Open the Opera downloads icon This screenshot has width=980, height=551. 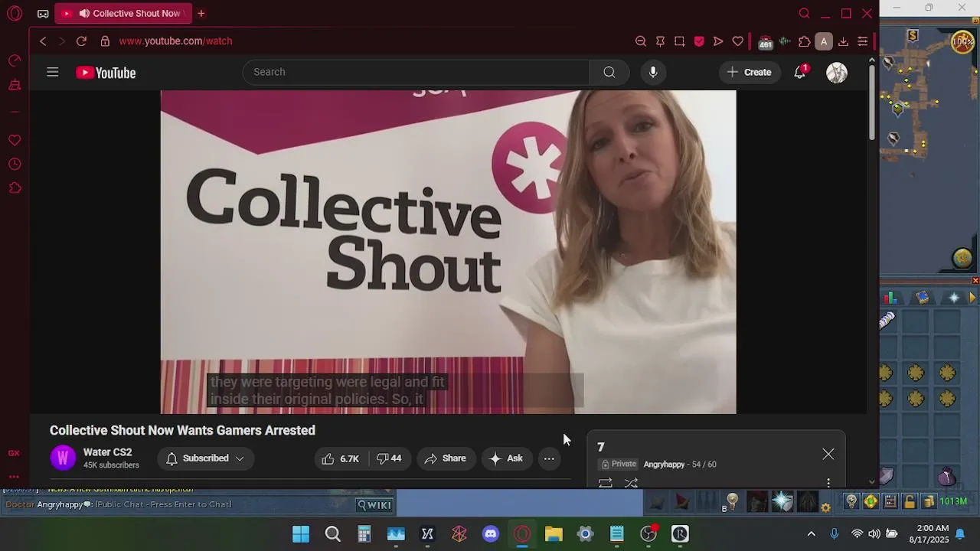point(843,41)
